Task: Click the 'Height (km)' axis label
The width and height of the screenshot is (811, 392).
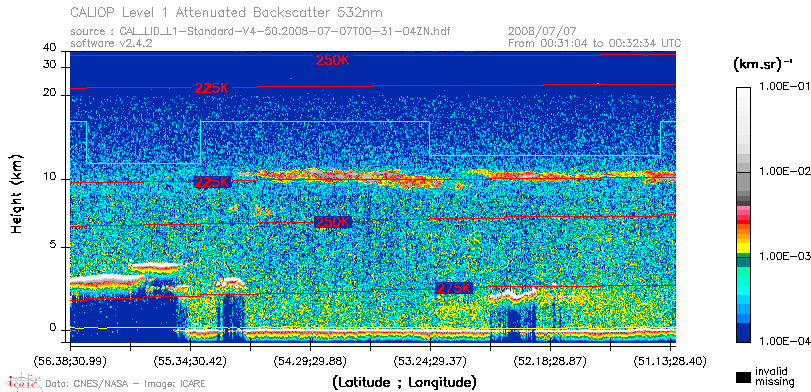Action: point(17,193)
